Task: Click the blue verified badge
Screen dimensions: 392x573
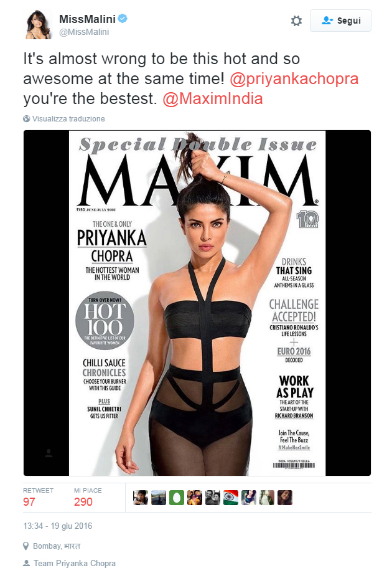Action: pos(123,18)
